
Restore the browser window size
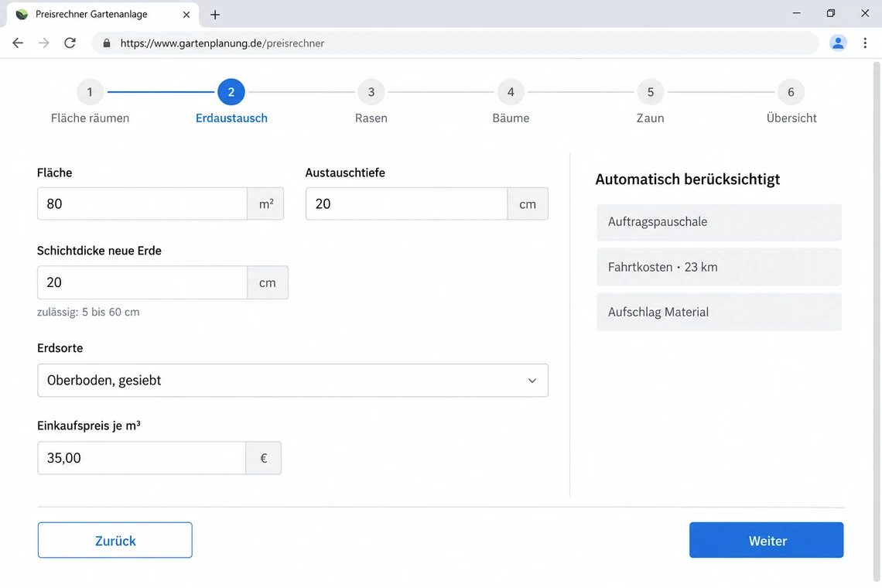point(831,13)
